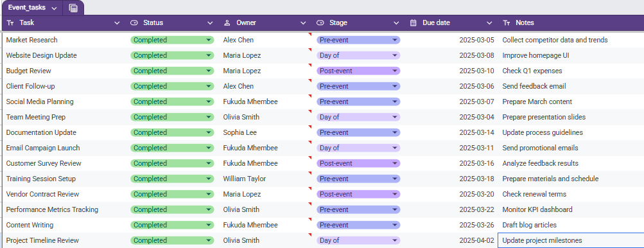Open Status dropdown for Budget Review

(x=208, y=71)
